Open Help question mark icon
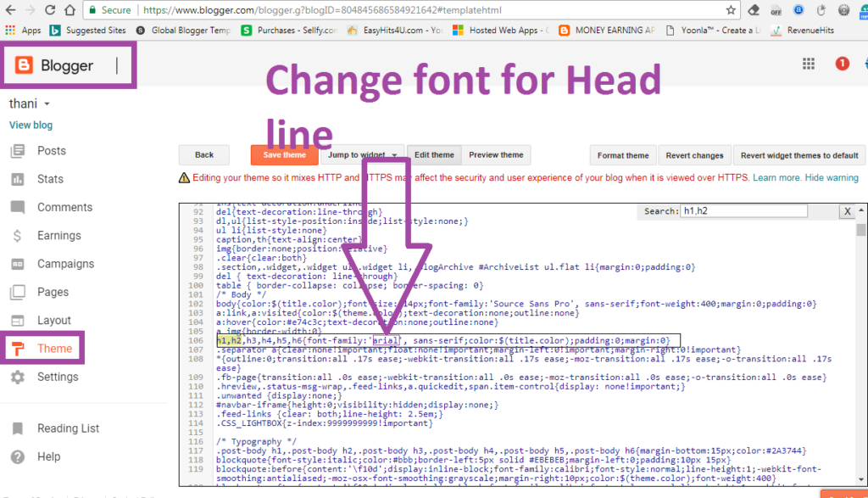The width and height of the screenshot is (868, 498). [x=18, y=456]
